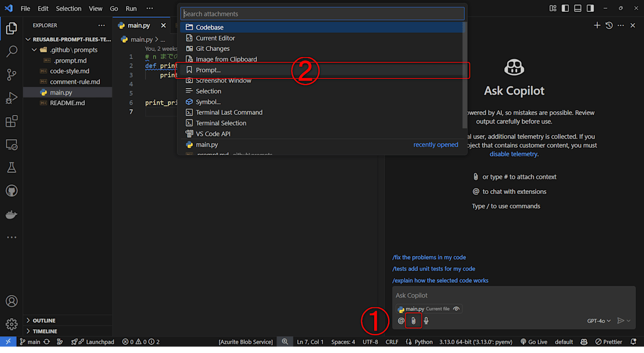Open the Manage gear menu
Screen dimensions: 644x353
(x=11, y=325)
